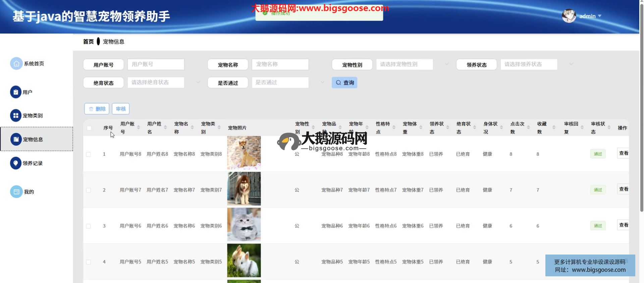Click the 系统首页 home icon in sidebar
644x283 pixels.
tap(16, 64)
